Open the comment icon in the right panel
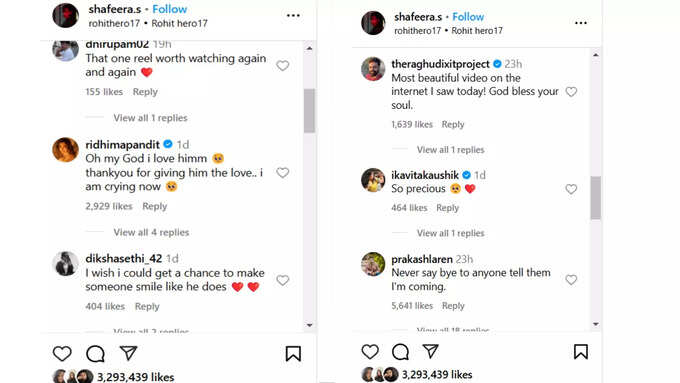 (400, 352)
